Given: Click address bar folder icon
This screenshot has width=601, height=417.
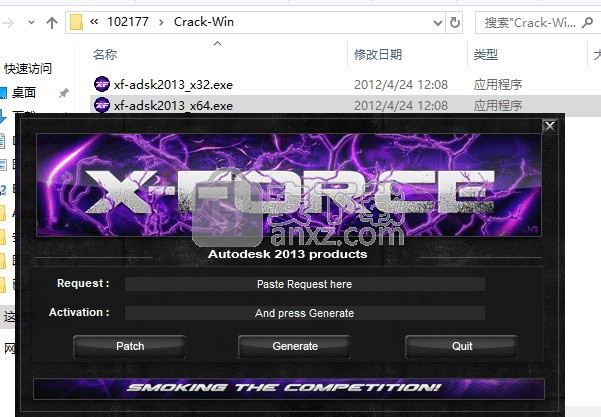Looking at the screenshot, I should coord(76,22).
